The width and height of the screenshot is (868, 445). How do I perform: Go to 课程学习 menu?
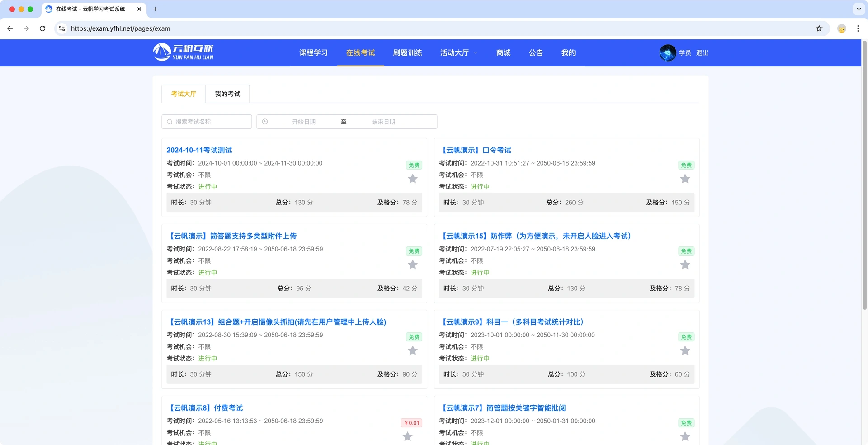pyautogui.click(x=313, y=53)
